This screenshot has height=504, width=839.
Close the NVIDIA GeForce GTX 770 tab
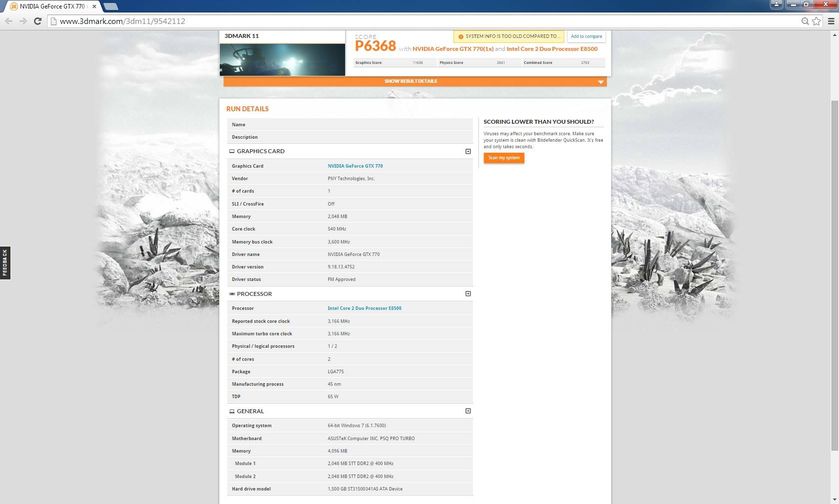(94, 6)
